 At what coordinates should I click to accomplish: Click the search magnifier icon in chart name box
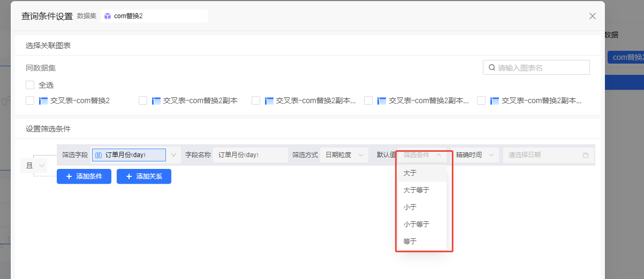[x=491, y=68]
